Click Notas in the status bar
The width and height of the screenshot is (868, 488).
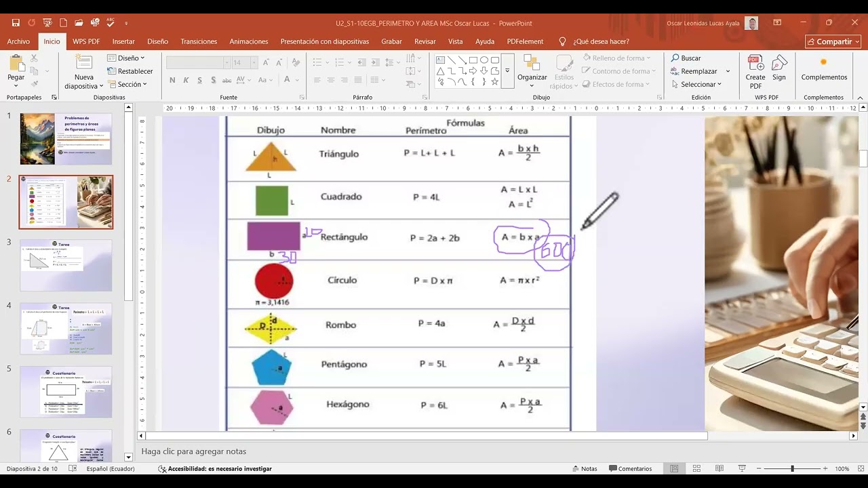tap(585, 468)
